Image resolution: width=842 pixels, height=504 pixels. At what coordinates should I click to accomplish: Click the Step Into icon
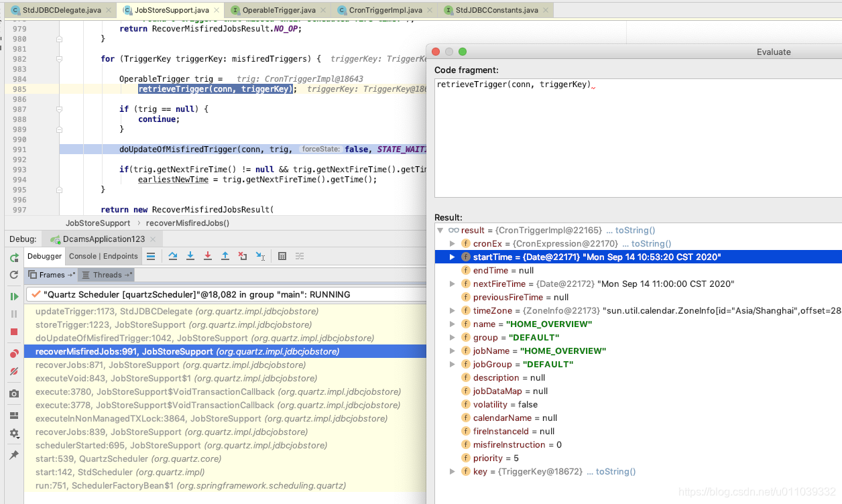point(190,256)
